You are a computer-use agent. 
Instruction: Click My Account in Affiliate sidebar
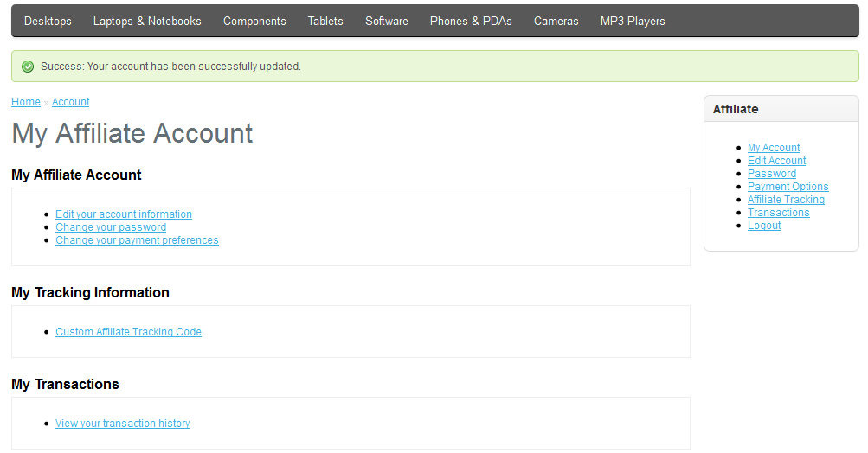[774, 148]
